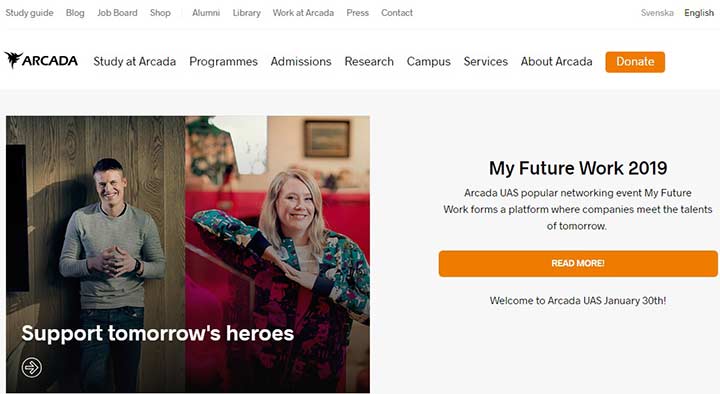
Task: Open the Job Board link
Action: pos(117,13)
